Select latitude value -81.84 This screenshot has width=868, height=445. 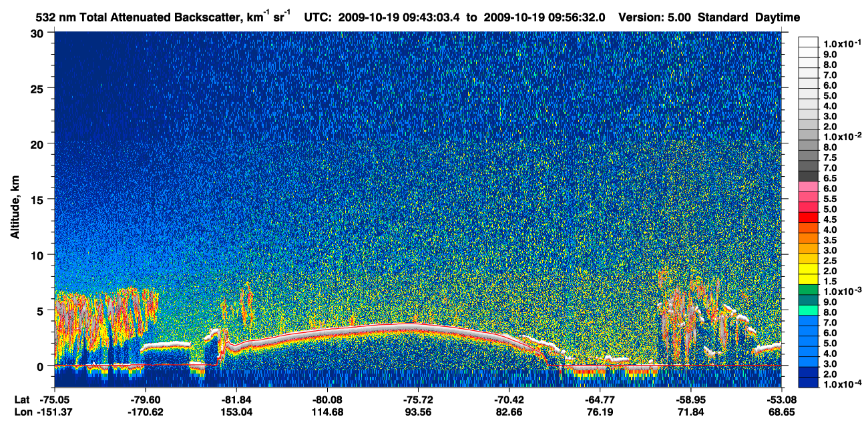pyautogui.click(x=236, y=400)
